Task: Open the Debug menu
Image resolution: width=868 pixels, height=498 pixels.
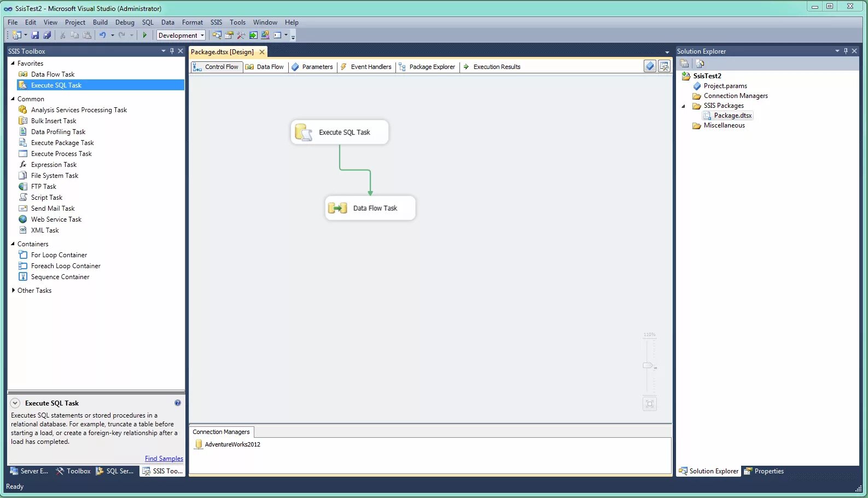Action: [x=125, y=22]
